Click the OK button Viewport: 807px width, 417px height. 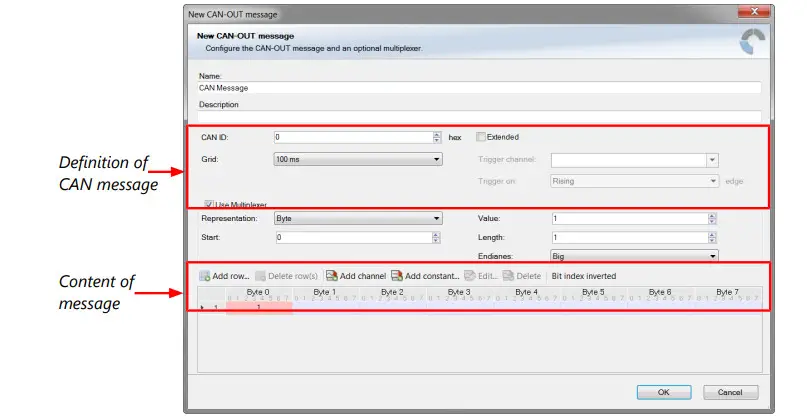pyautogui.click(x=663, y=392)
